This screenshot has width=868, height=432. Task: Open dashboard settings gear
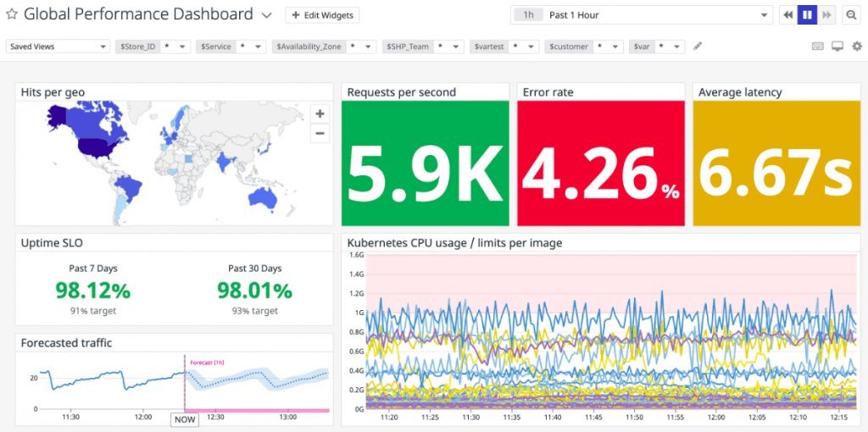[857, 47]
